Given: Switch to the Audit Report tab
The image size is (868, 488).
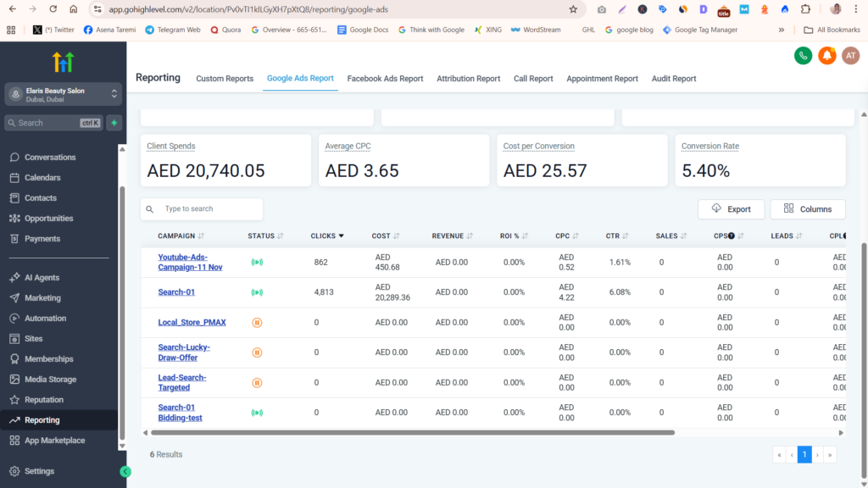Looking at the screenshot, I should pos(674,79).
